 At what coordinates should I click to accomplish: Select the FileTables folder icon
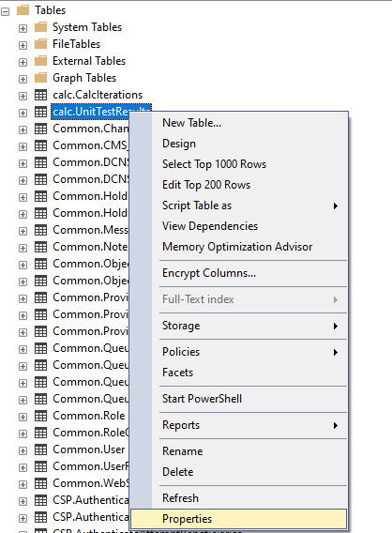click(40, 44)
